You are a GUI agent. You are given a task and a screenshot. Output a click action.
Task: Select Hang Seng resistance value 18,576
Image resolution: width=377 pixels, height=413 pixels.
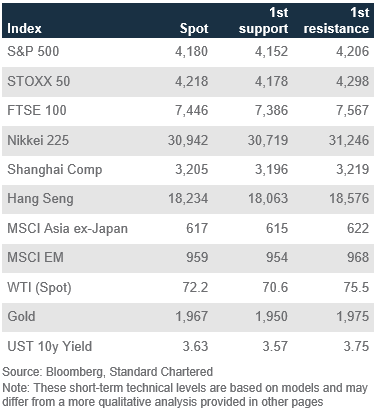349,199
